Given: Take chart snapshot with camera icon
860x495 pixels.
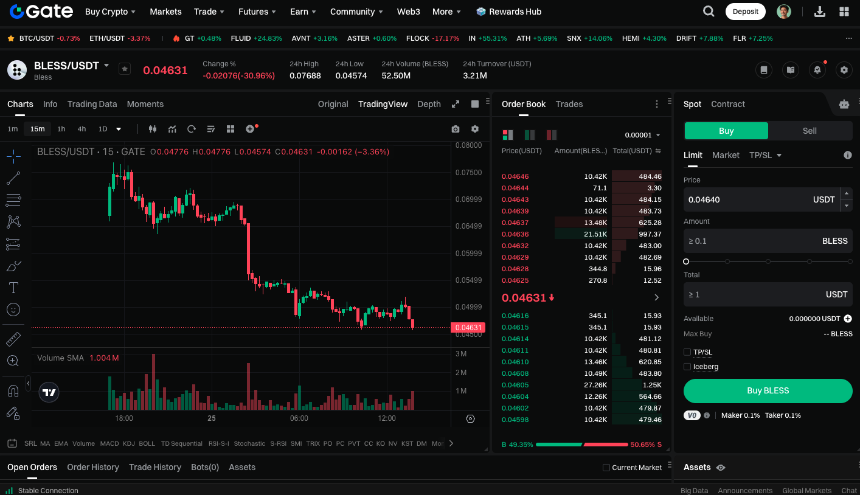Looking at the screenshot, I should point(455,129).
